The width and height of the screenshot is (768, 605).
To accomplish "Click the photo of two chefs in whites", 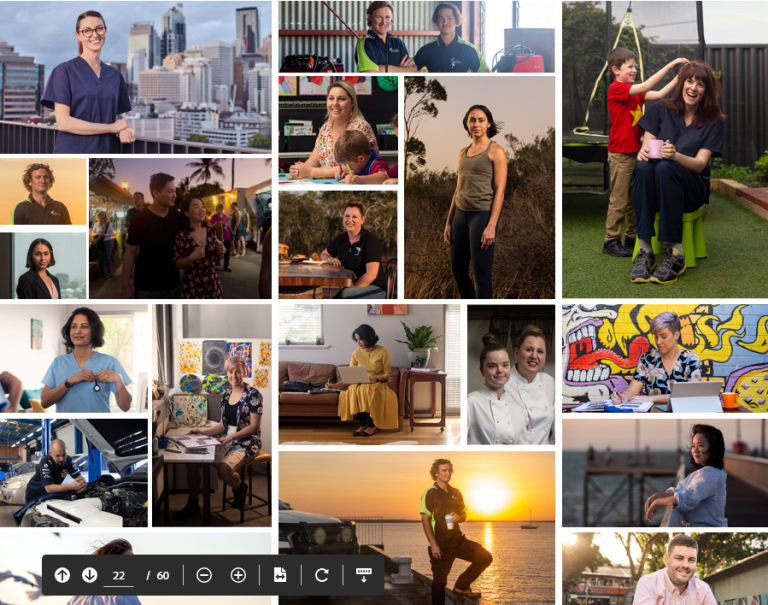I will pyautogui.click(x=511, y=374).
